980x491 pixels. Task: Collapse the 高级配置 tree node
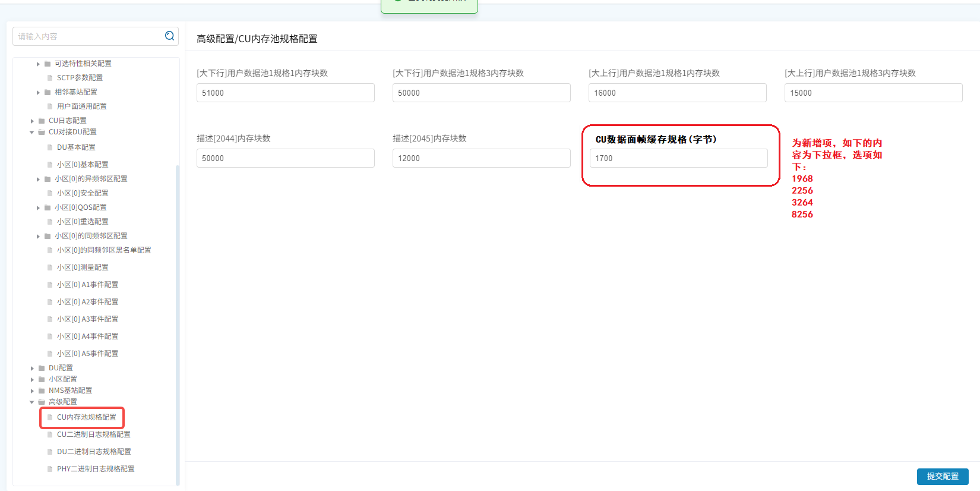tap(32, 402)
